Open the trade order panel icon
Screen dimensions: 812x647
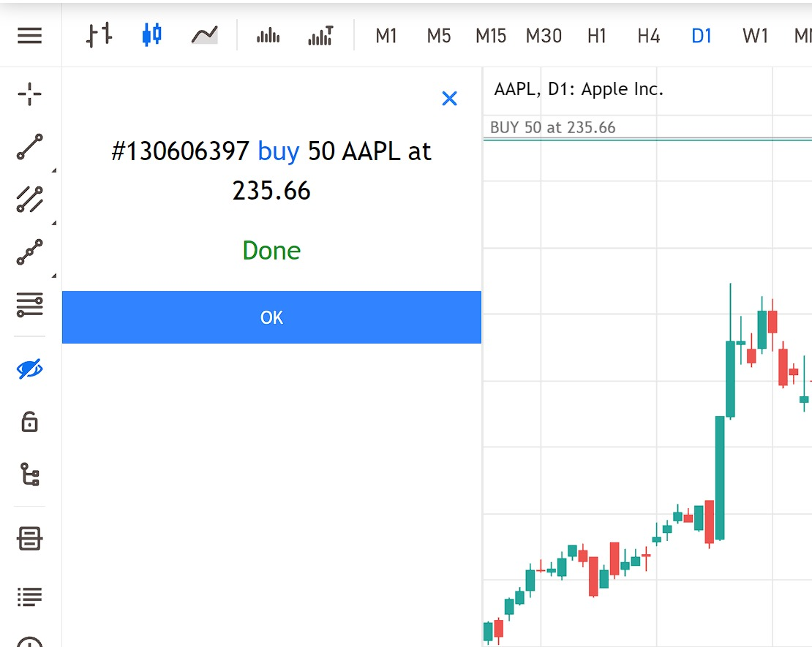pyautogui.click(x=29, y=540)
